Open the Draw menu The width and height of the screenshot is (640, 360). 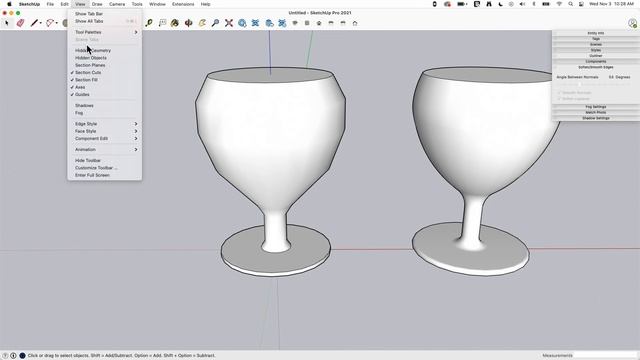pyautogui.click(x=97, y=4)
